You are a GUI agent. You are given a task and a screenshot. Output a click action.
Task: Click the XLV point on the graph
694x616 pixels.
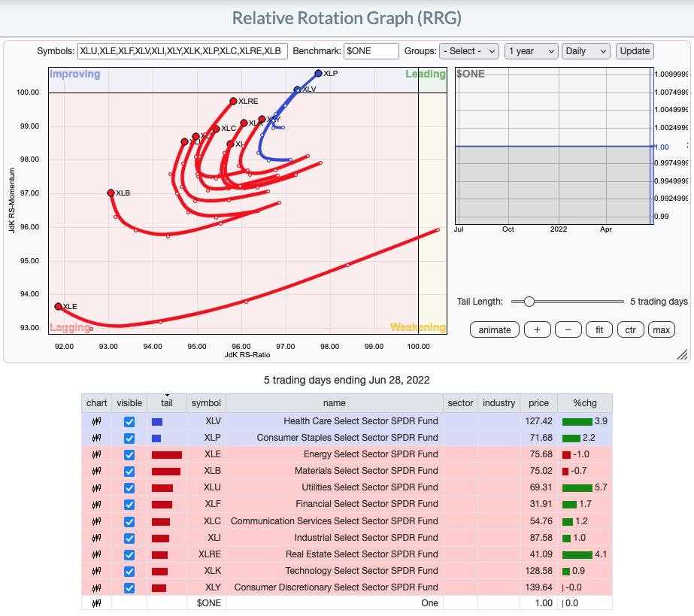[x=298, y=90]
